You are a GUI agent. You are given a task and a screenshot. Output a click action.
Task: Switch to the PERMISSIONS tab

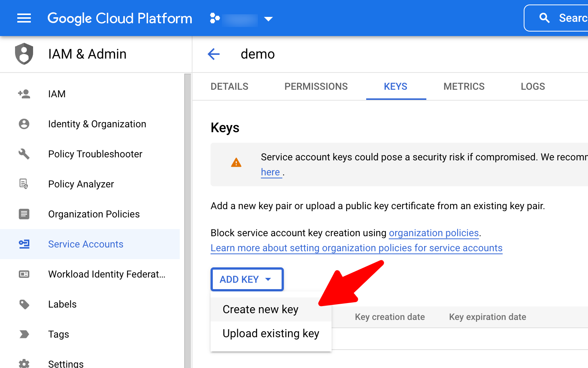click(316, 86)
